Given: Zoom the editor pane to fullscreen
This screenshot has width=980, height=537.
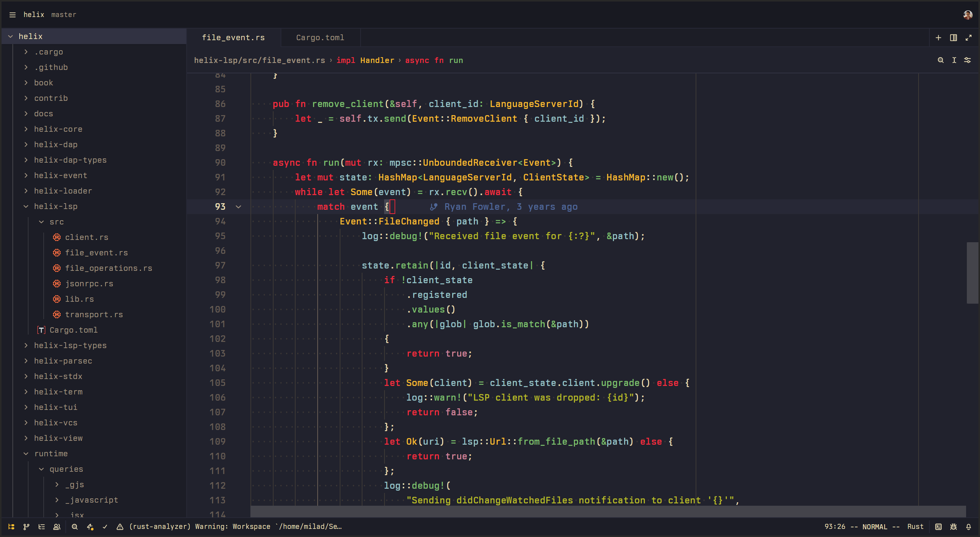Looking at the screenshot, I should click(x=968, y=37).
